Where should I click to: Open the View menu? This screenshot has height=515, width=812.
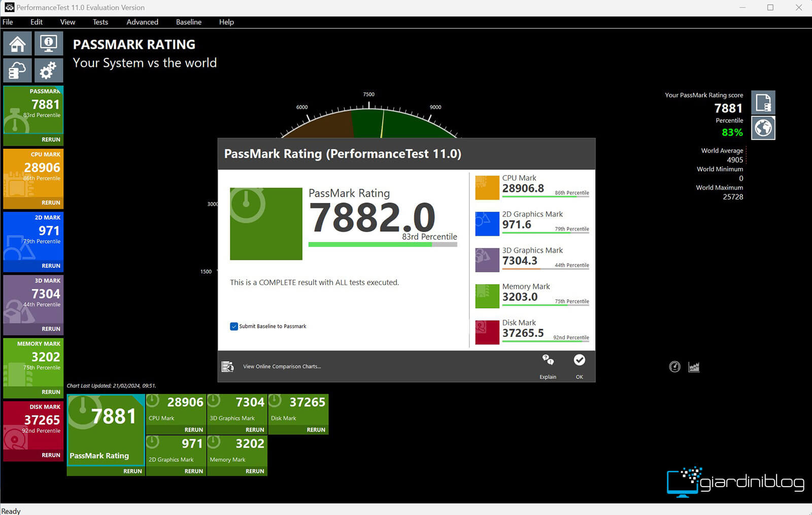(x=67, y=22)
